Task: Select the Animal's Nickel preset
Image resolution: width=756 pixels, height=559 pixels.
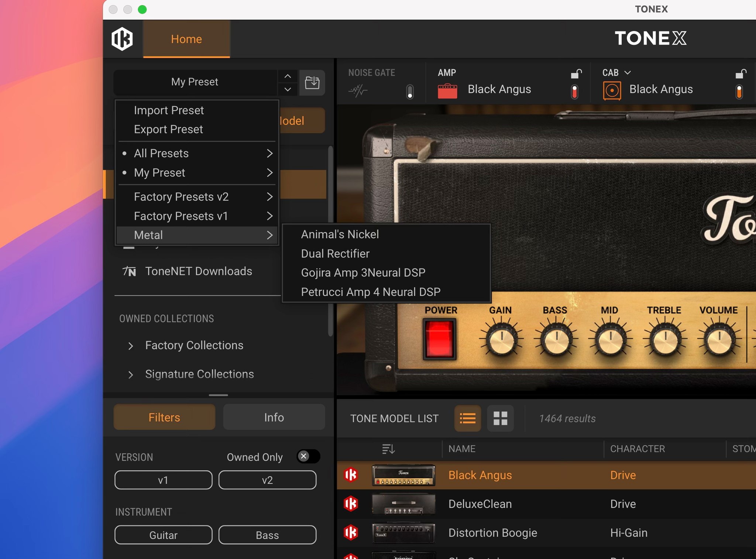Action: point(386,234)
